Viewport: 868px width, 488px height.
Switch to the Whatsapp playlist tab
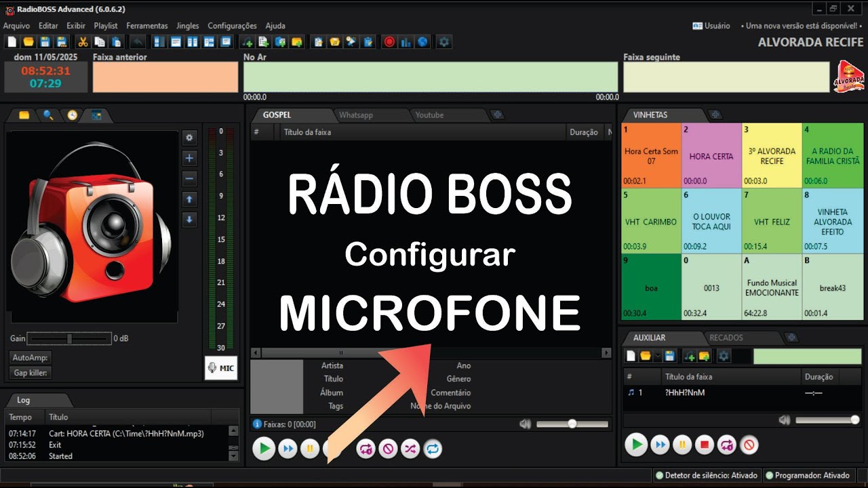(x=356, y=115)
